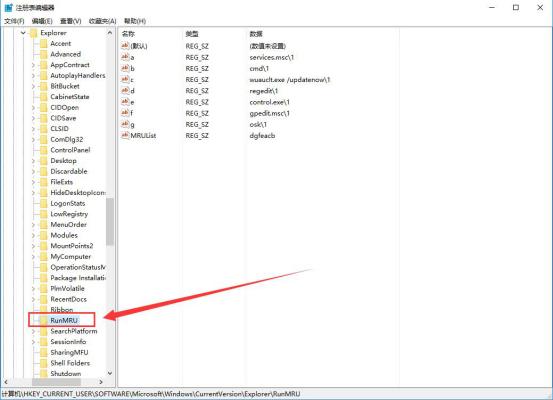Open the Favorites (收藏夹) menu
Image resolution: width=553 pixels, height=400 pixels.
click(x=102, y=21)
